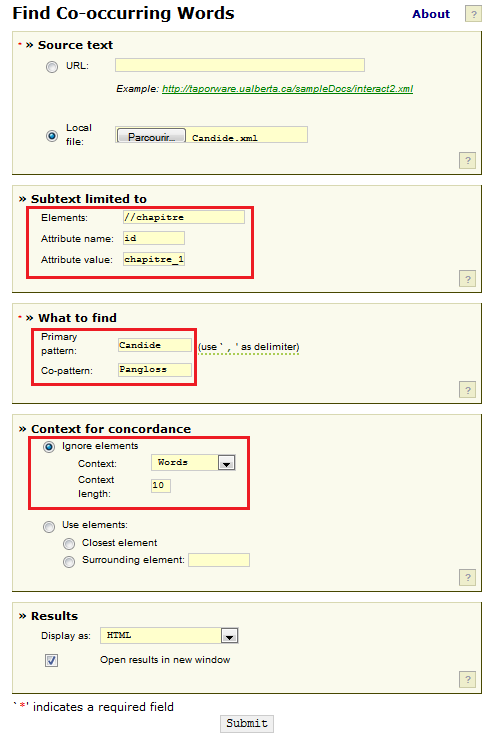Screen dimensions: 493x741
Task: Open help for Subtext limited to section
Action: (x=467, y=278)
